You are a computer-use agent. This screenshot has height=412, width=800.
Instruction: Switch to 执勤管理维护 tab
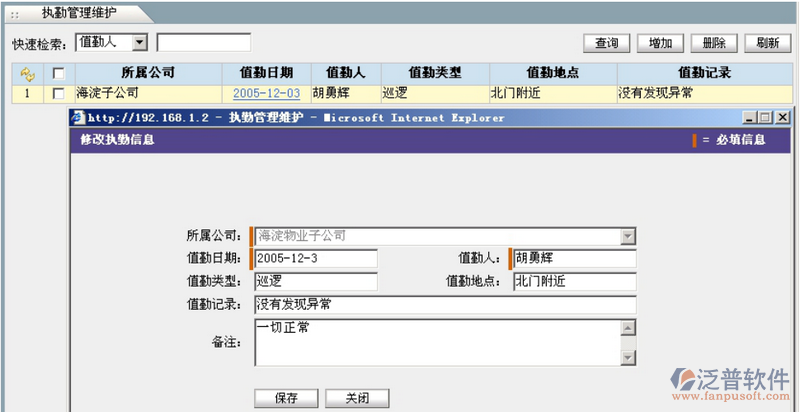coord(79,13)
